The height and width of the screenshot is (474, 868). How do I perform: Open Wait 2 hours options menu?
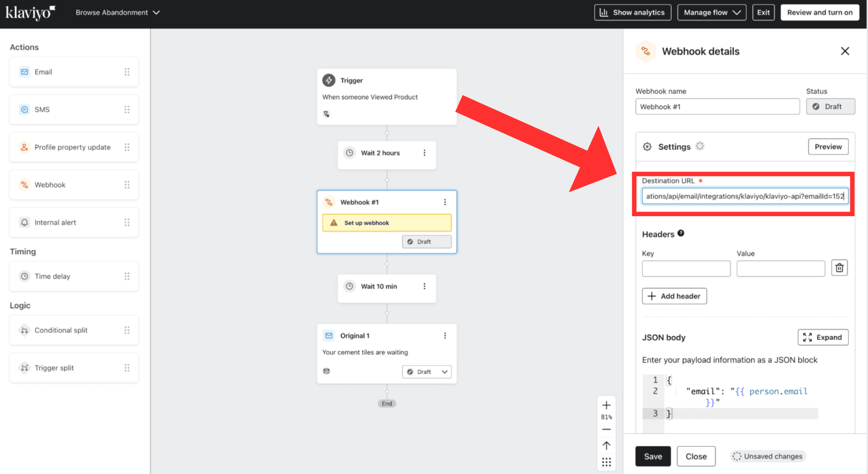[x=424, y=153]
